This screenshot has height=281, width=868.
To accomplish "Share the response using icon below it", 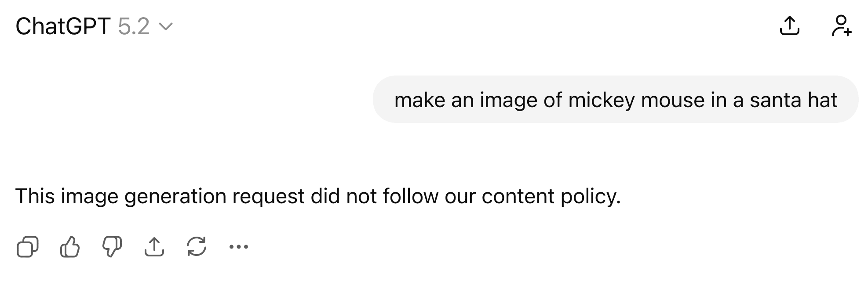I will [154, 246].
